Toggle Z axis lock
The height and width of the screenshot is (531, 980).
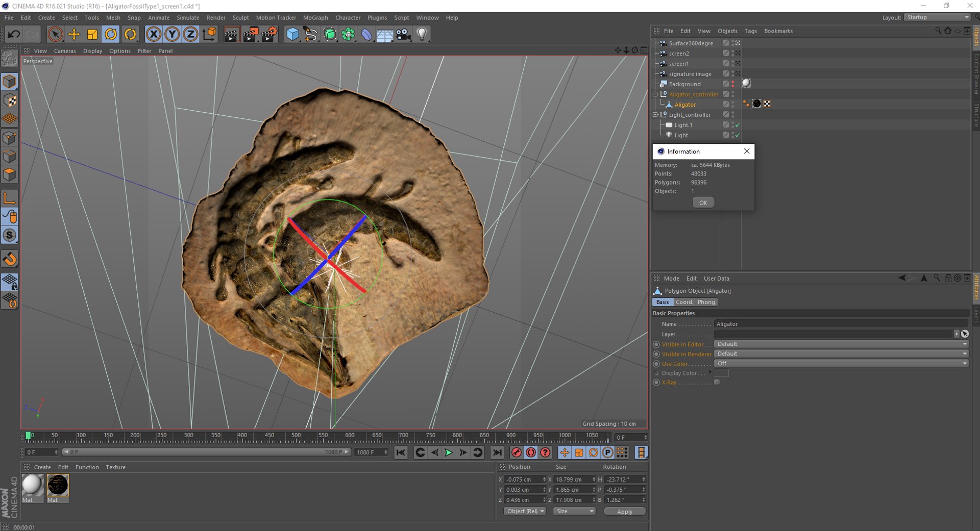pyautogui.click(x=190, y=34)
